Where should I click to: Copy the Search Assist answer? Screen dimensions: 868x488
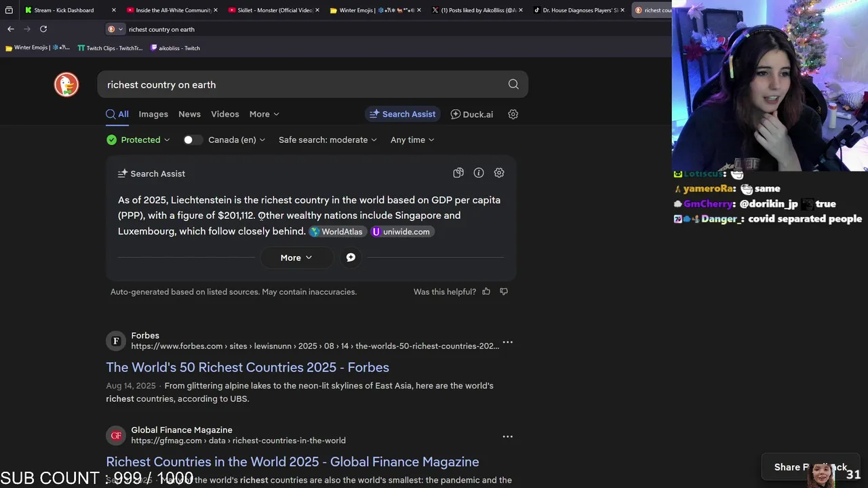[x=458, y=173]
